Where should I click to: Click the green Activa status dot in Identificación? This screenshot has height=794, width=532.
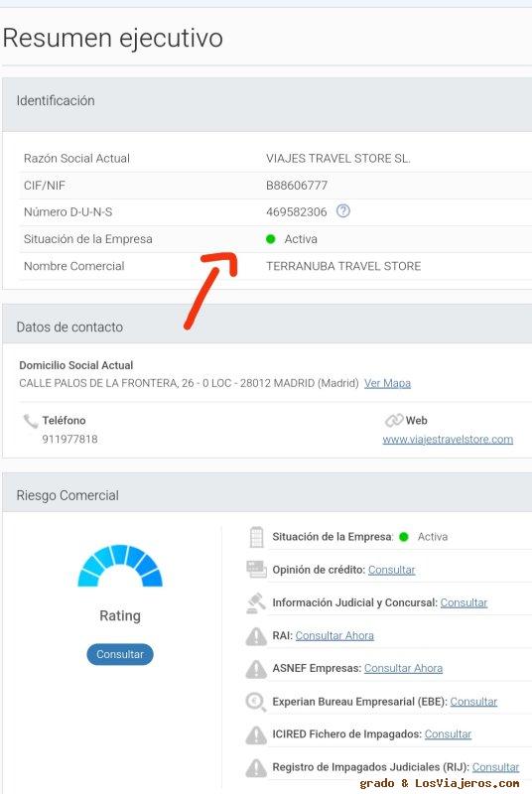[x=271, y=239]
